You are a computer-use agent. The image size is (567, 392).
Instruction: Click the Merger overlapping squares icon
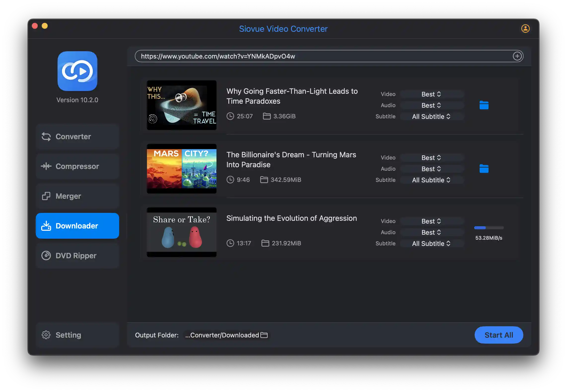click(x=46, y=196)
